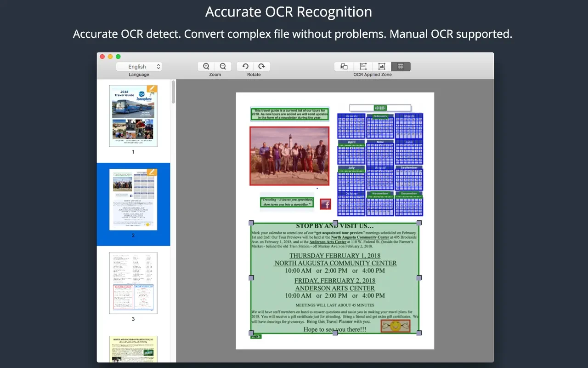
Task: Rotate the page clockwise
Action: point(261,66)
